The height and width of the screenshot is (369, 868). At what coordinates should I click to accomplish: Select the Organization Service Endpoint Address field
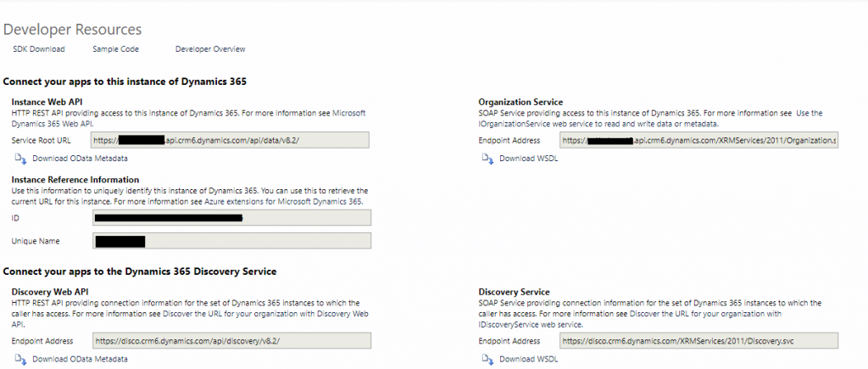[x=699, y=140]
